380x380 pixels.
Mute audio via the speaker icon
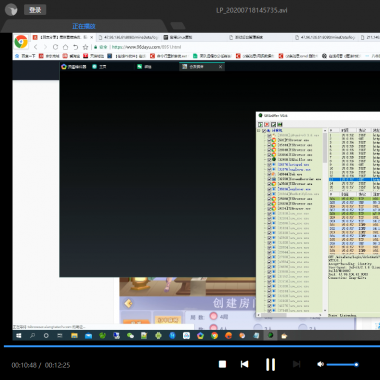pyautogui.click(x=320, y=364)
